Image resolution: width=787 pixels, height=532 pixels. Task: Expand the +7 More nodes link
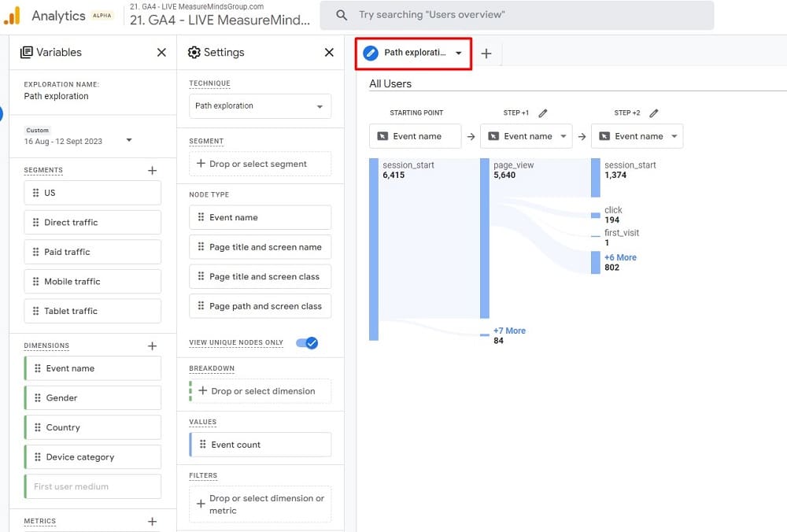click(509, 331)
